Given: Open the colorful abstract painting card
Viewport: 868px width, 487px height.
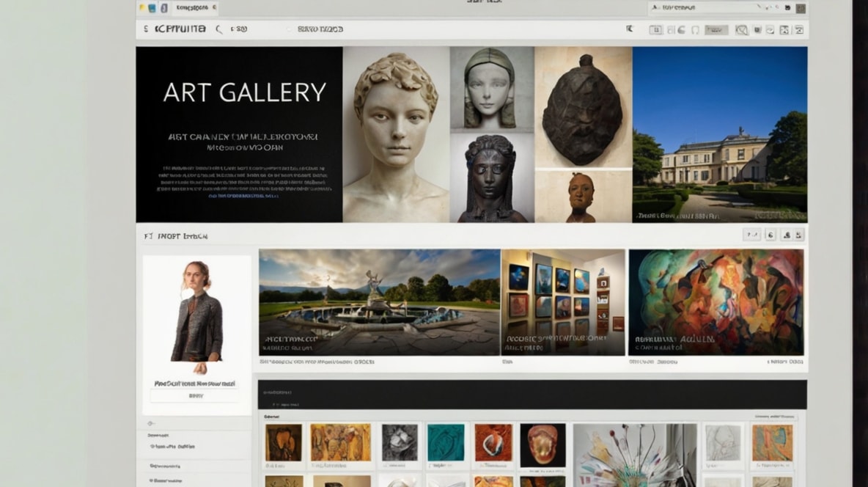Looking at the screenshot, I should tap(716, 302).
